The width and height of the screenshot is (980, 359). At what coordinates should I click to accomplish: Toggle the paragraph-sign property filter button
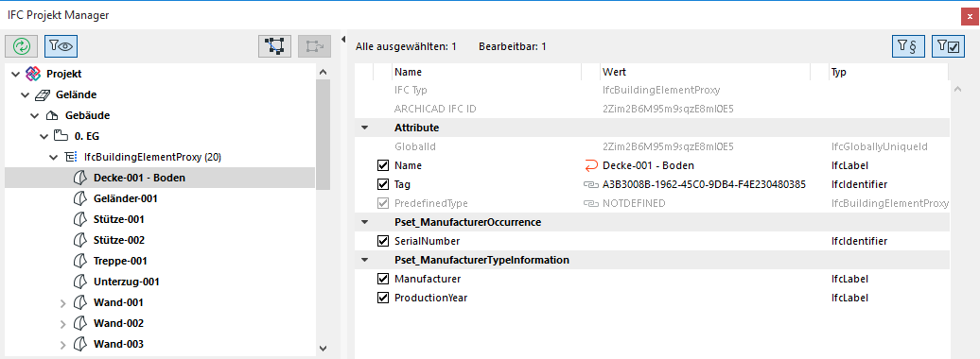(909, 46)
